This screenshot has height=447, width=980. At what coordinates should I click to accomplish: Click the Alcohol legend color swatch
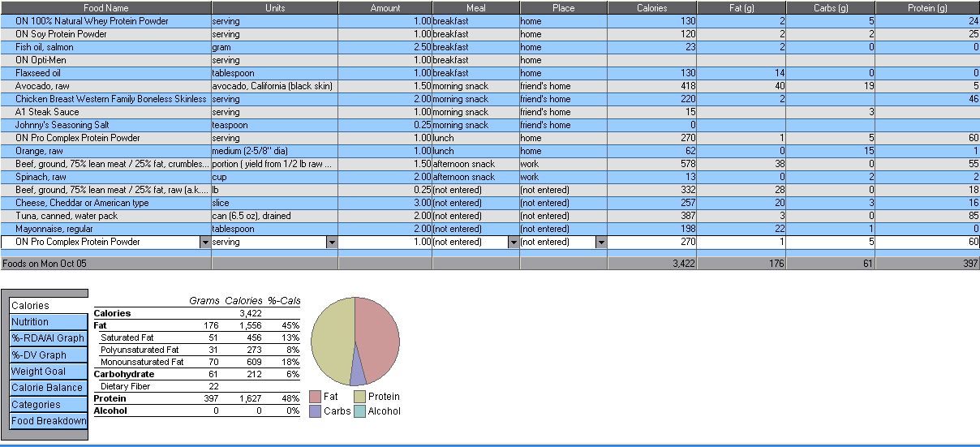(x=359, y=411)
